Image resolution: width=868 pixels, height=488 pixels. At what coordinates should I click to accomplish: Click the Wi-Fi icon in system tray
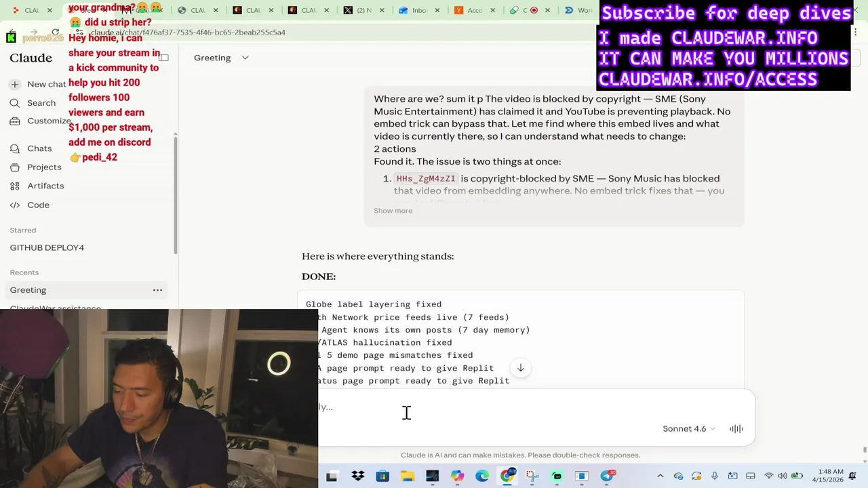768,476
